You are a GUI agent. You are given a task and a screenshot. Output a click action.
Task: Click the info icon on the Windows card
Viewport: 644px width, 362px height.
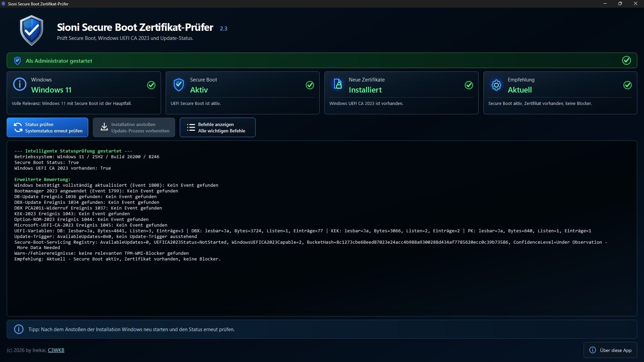pos(20,84)
